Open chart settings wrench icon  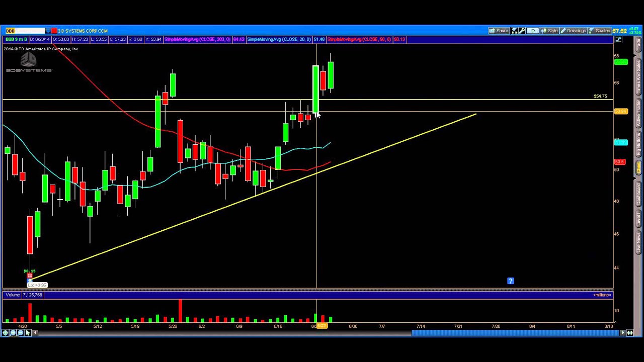click(522, 31)
